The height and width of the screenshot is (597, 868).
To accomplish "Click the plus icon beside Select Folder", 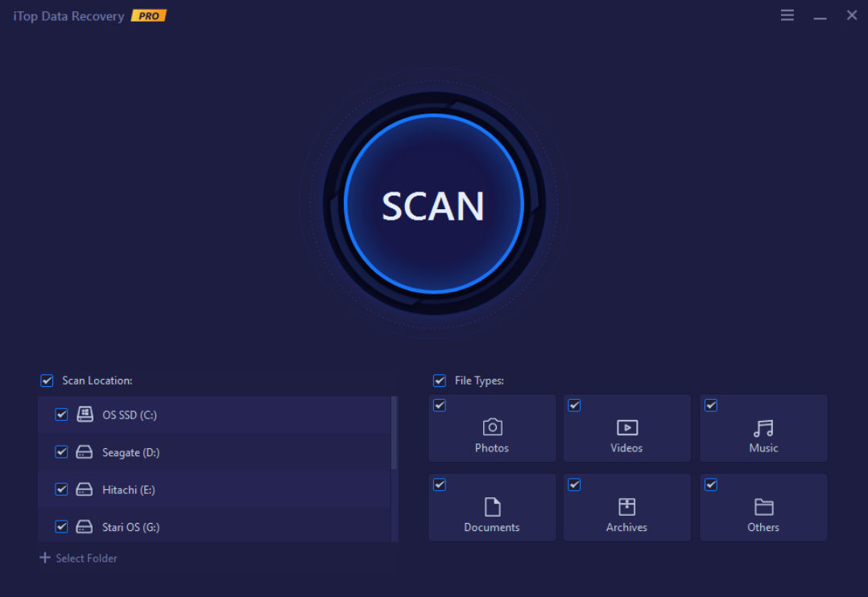I will tap(45, 558).
